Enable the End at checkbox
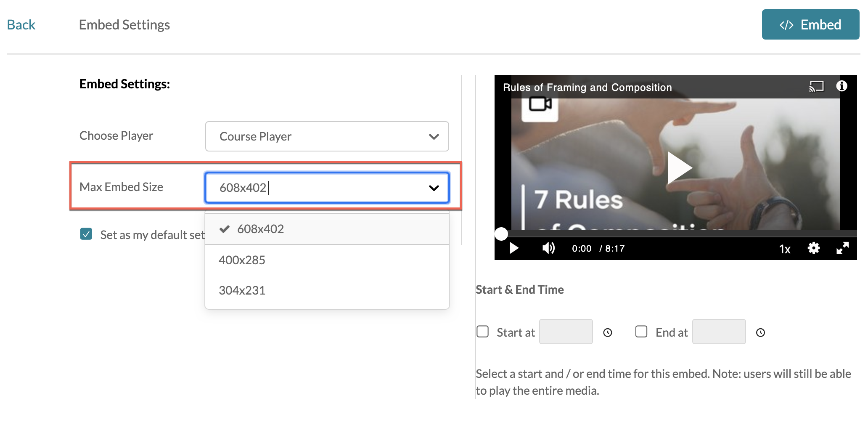 pyautogui.click(x=641, y=332)
